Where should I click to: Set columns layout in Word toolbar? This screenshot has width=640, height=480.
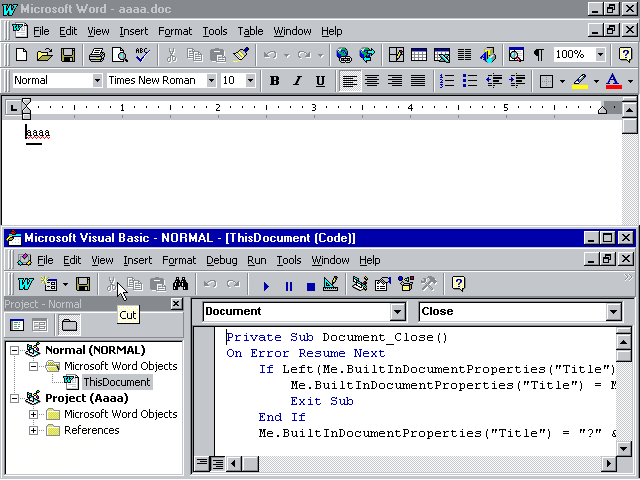click(464, 55)
